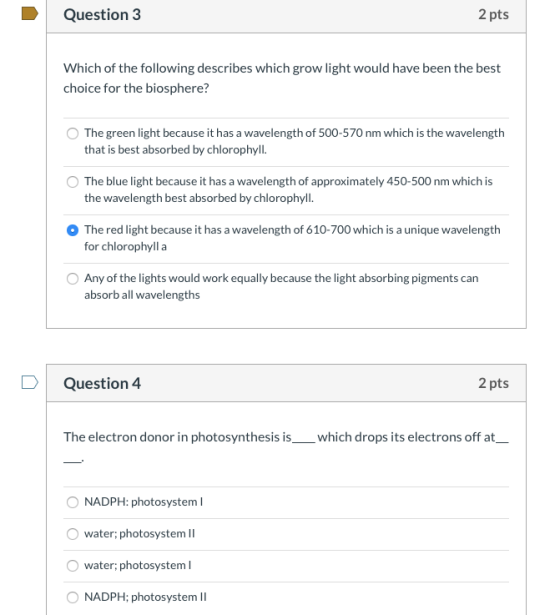Click the selected red light radio button
Screen dimensions: 560x615
(73, 230)
